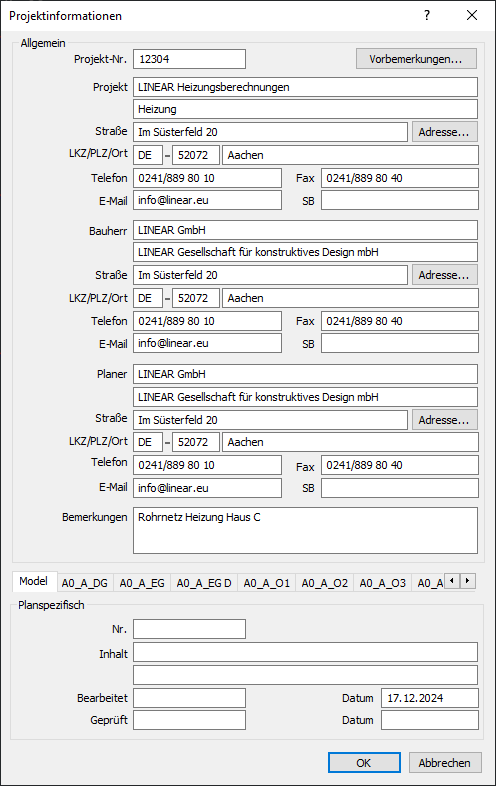Click the Projekt country code DE field
This screenshot has width=496, height=786.
tap(147, 155)
